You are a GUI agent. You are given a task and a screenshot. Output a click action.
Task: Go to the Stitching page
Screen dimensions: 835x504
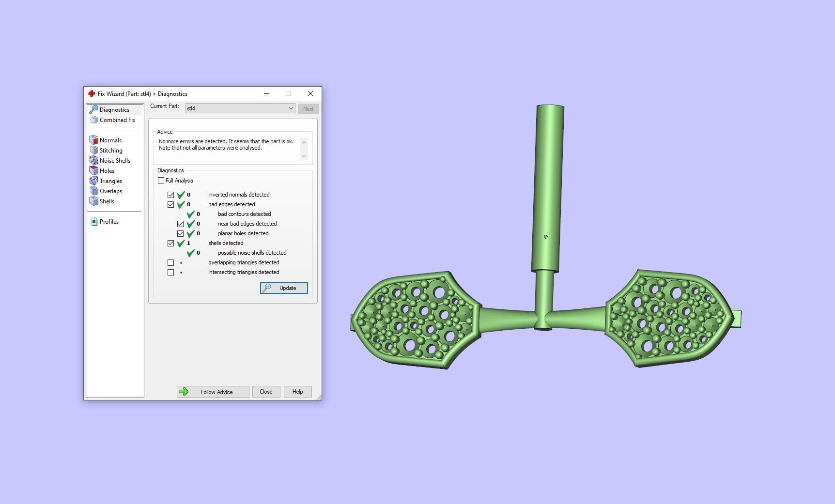[x=111, y=151]
